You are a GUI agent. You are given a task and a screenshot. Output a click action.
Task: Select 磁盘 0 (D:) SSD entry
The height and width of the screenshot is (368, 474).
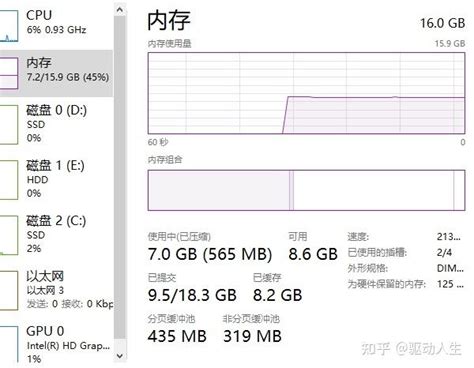coord(56,124)
